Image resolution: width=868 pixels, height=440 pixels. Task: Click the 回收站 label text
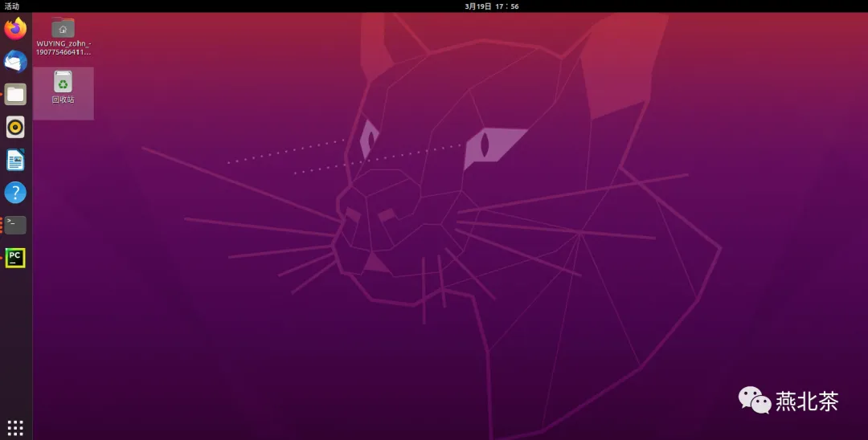[63, 100]
